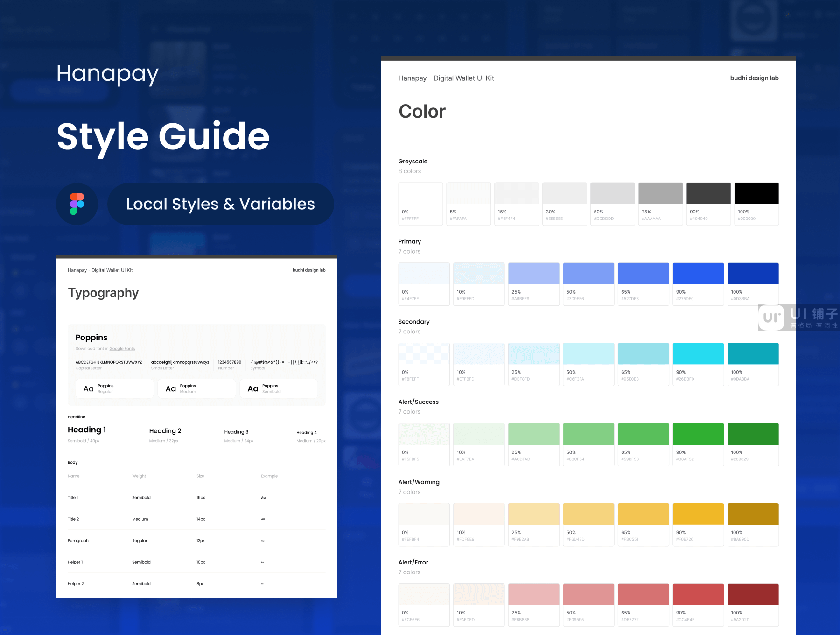Select Primary 100% #0D3BBA swatch

[x=753, y=284]
